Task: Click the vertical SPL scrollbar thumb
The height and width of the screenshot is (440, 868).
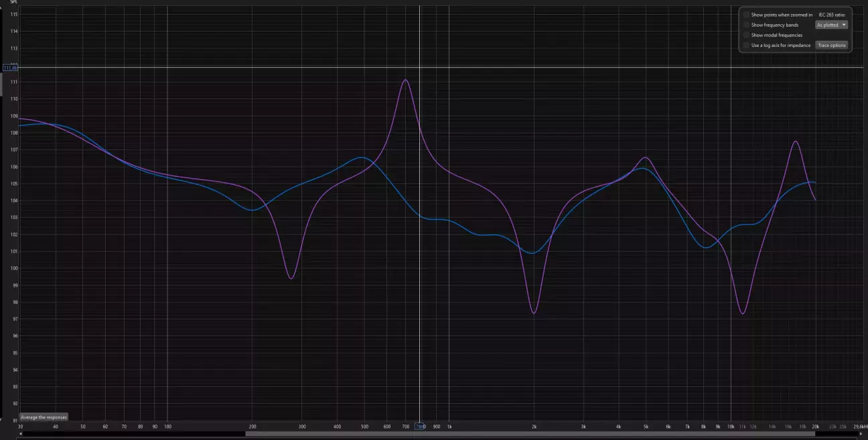Action: (1, 84)
